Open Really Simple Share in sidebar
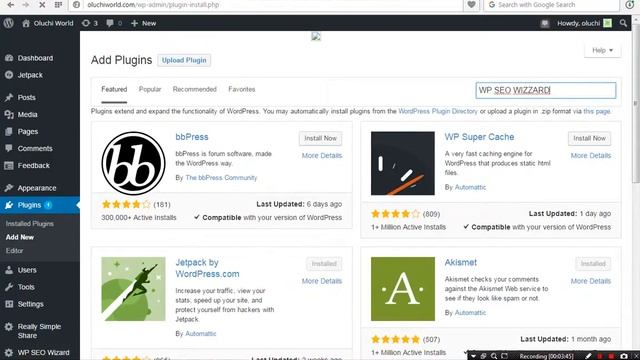The width and height of the screenshot is (640, 360). 40,331
